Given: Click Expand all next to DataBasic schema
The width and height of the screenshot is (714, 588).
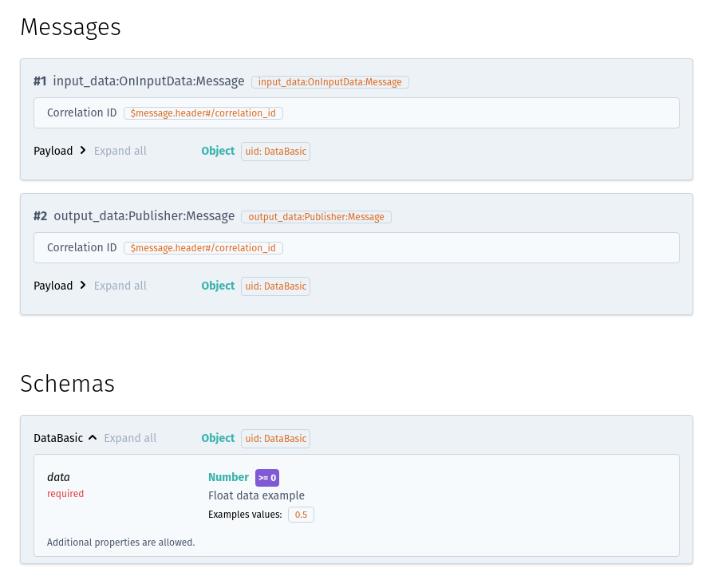Looking at the screenshot, I should click(x=130, y=438).
